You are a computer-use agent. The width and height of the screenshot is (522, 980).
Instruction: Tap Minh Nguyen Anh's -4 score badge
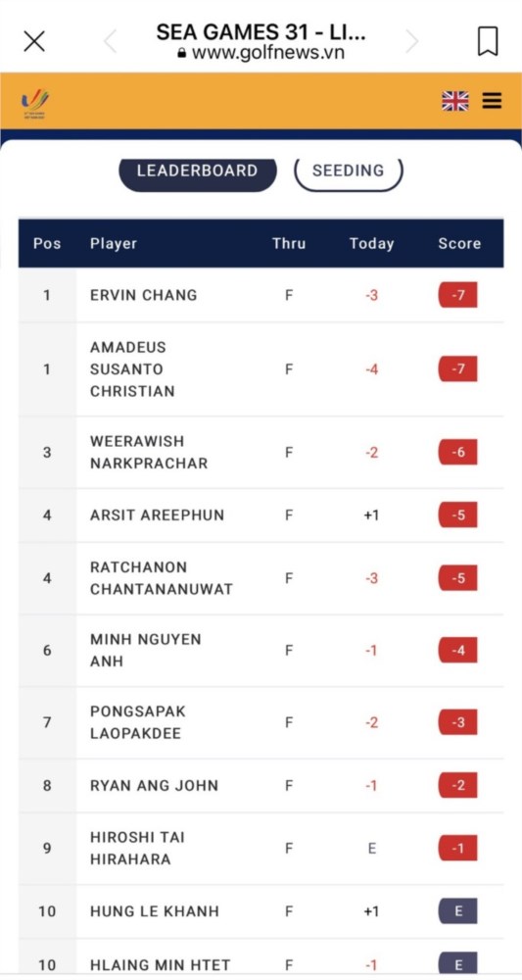(457, 650)
